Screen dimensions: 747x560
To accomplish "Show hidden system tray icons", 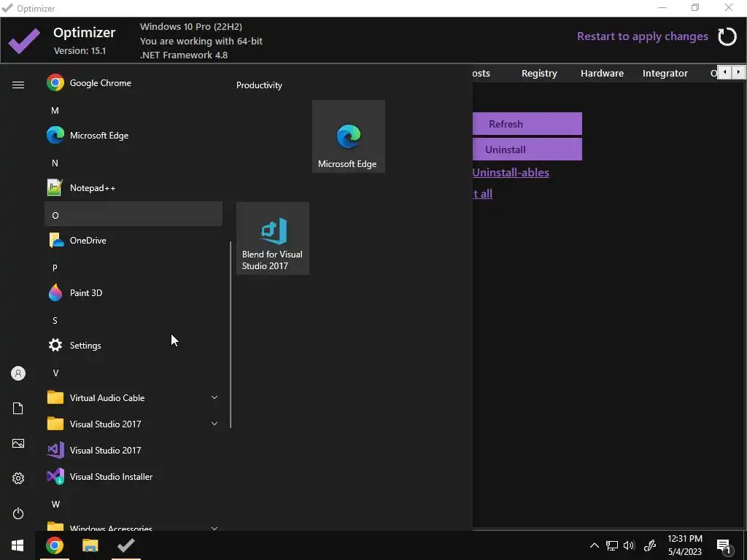I will tap(594, 545).
